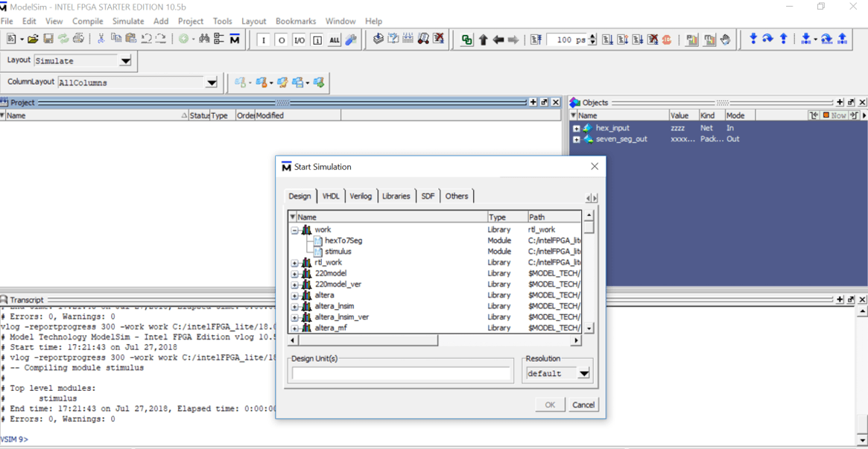The image size is (868, 449).
Task: Switch to the SDF tab
Action: point(428,197)
